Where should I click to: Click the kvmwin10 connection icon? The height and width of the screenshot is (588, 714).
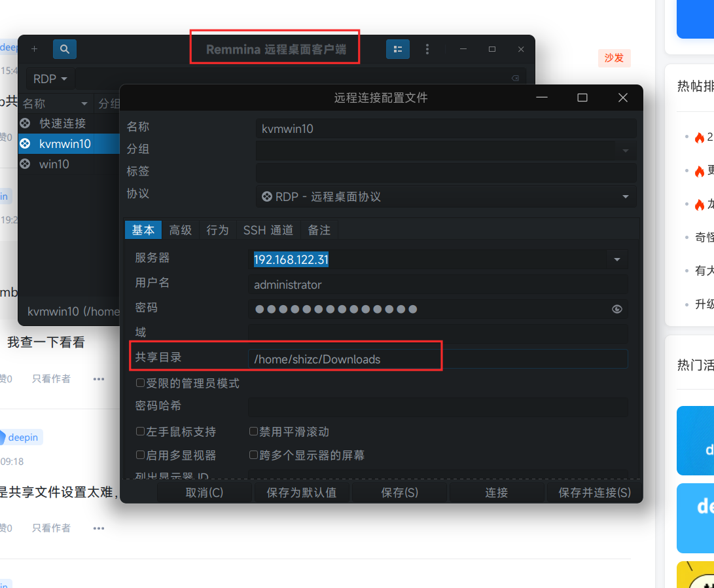click(26, 143)
